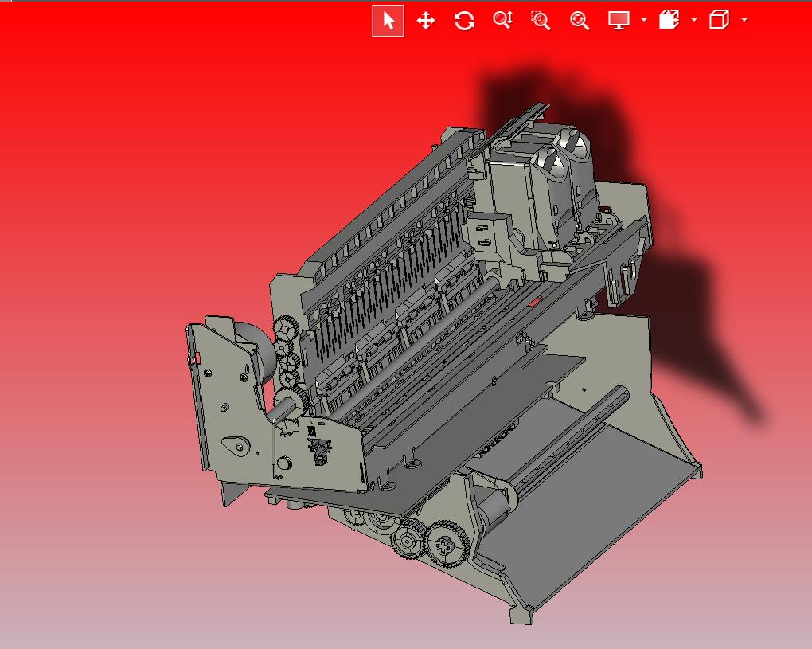Open the section view dropdown arrow

coord(694,20)
